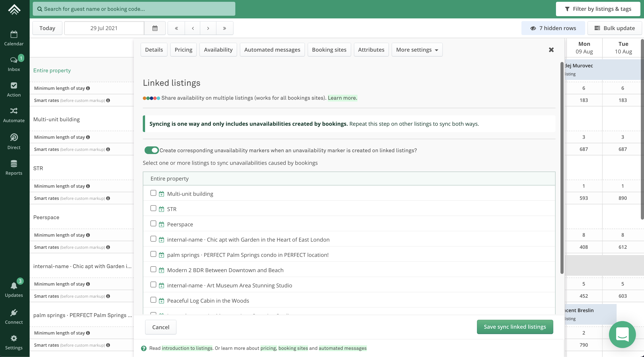Open Filter by listings & tags
644x357 pixels.
tap(598, 9)
